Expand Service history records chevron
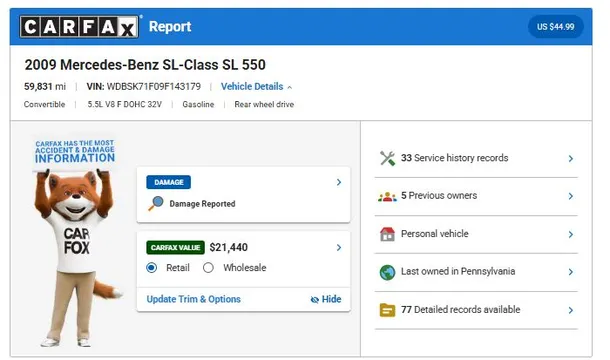Image resolution: width=610 pixels, height=360 pixels. [x=571, y=158]
